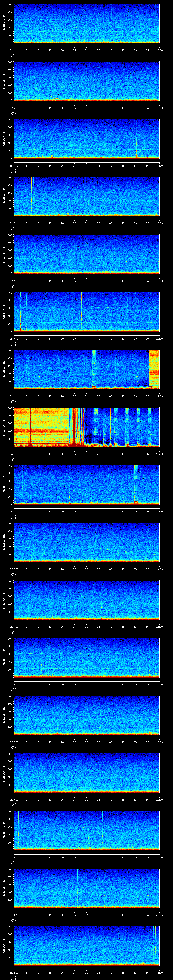Select the spectrogram plot beginning at 6:17:00
This screenshot has height=980, width=173.
pos(87,197)
